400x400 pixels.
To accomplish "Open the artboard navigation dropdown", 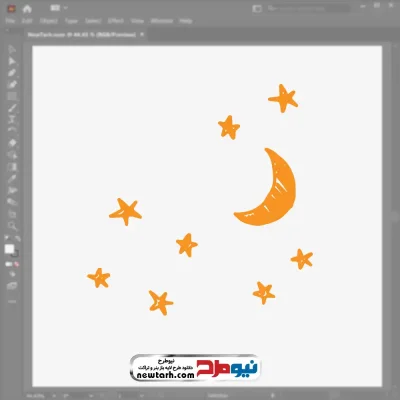I will coord(91,396).
